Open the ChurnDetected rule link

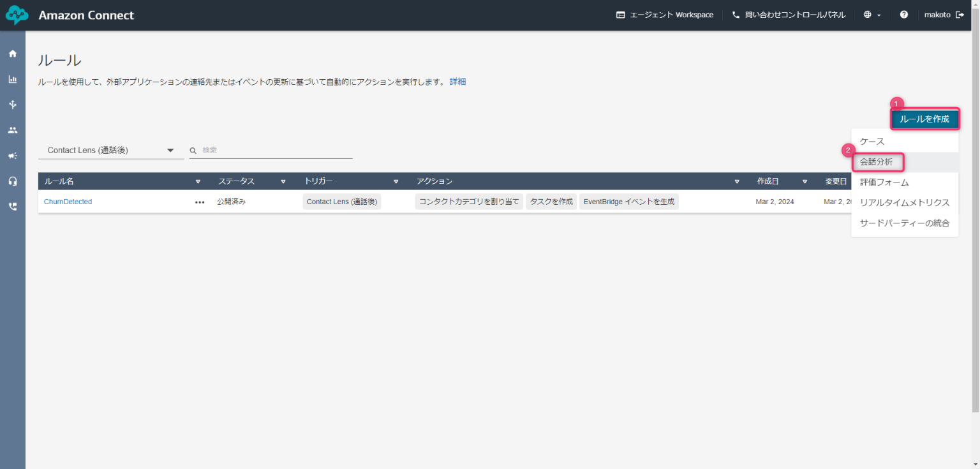(x=68, y=201)
